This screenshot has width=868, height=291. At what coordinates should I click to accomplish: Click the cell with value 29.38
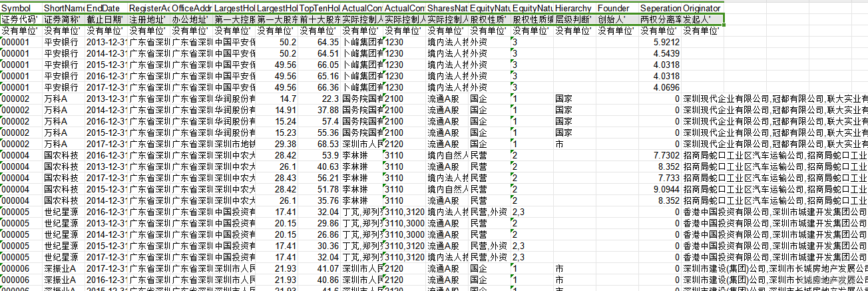[x=277, y=143]
